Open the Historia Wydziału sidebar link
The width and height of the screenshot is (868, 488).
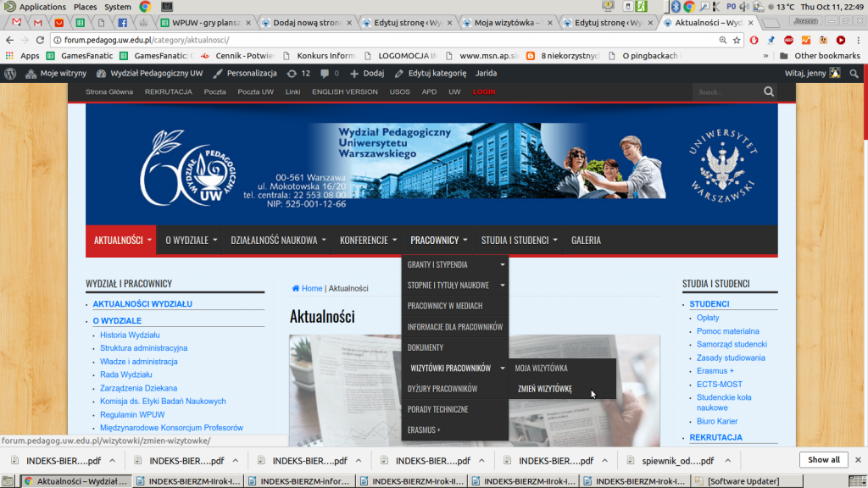[130, 335]
